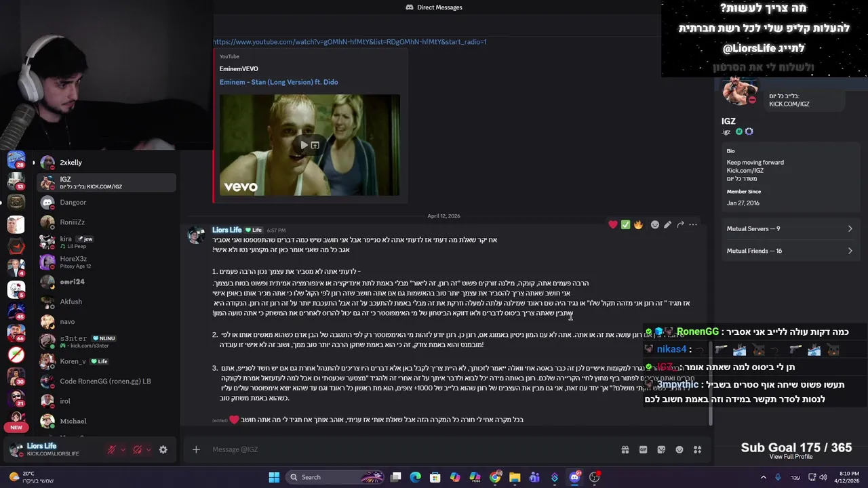Open the sticker picker

tap(661, 449)
